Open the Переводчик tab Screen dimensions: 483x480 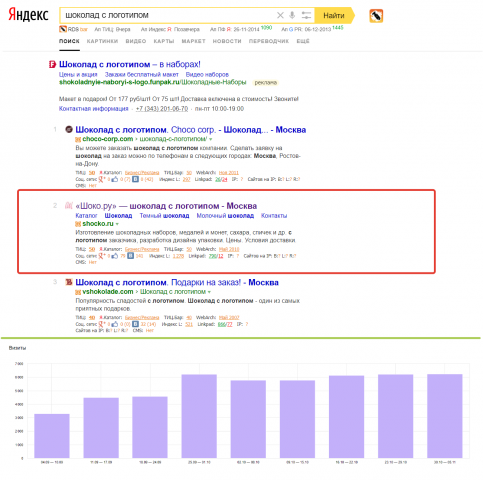(269, 41)
